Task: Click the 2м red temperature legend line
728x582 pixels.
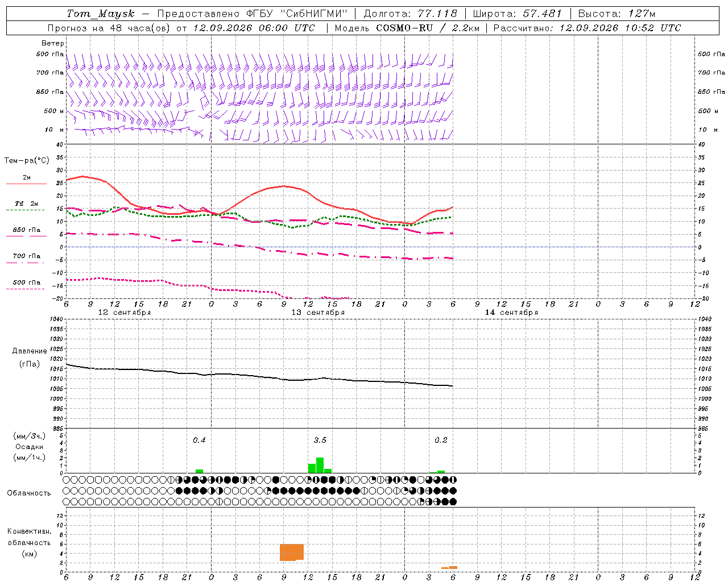Action: click(x=26, y=184)
